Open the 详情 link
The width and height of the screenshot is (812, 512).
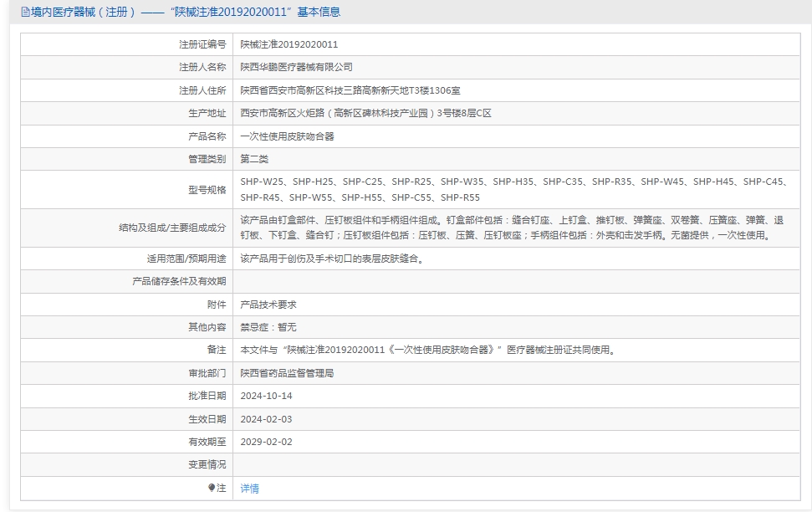click(x=249, y=489)
